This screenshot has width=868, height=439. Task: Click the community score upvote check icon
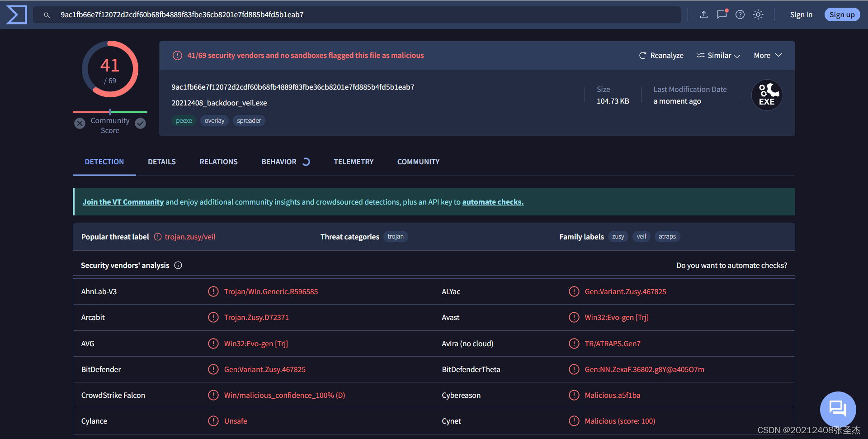pyautogui.click(x=141, y=123)
